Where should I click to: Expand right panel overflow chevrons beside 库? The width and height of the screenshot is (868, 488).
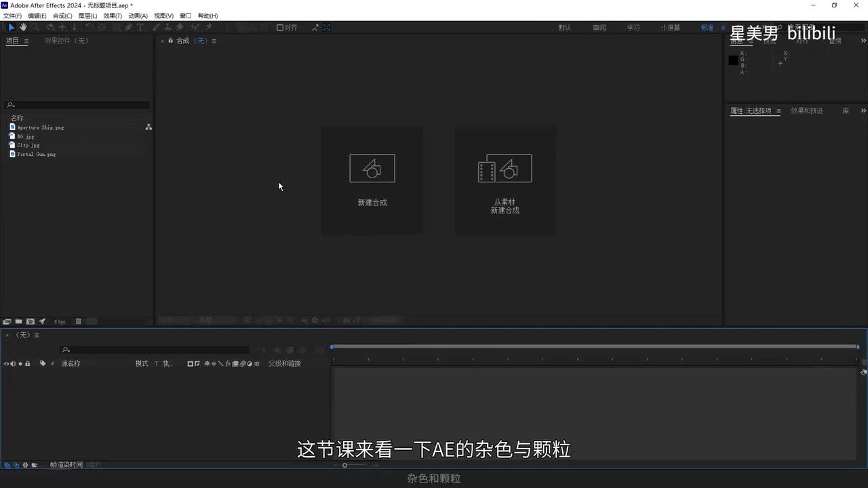[863, 110]
